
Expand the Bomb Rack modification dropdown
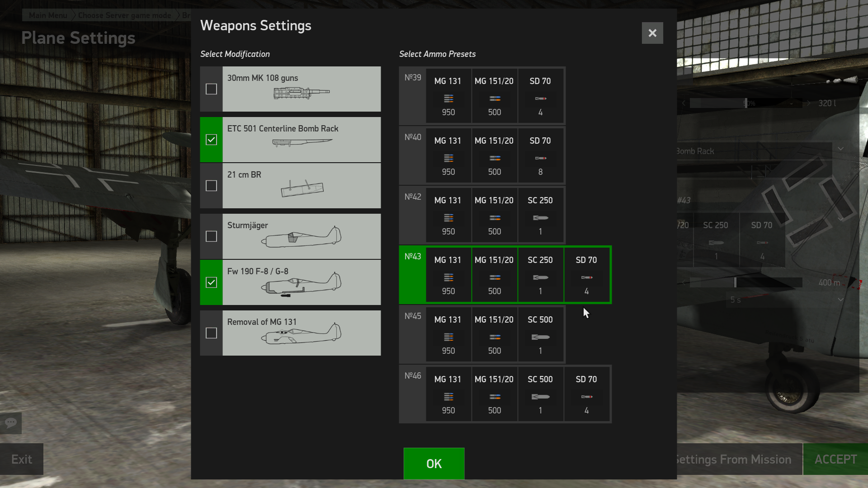click(840, 149)
